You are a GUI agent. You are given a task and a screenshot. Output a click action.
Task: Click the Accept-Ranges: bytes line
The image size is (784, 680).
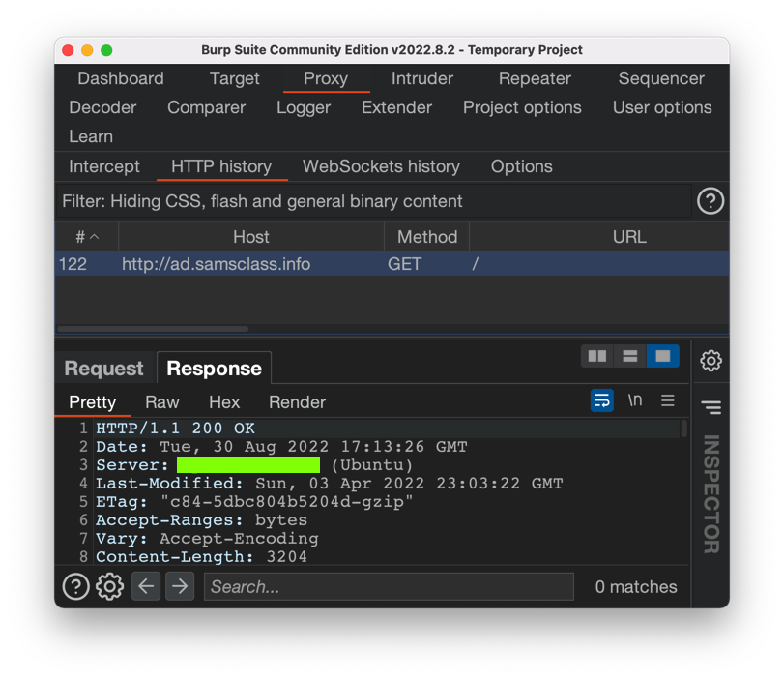coord(201,519)
